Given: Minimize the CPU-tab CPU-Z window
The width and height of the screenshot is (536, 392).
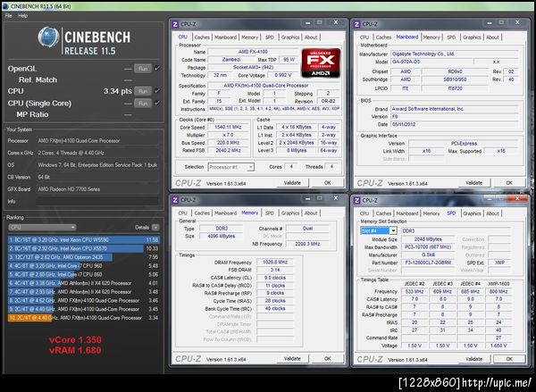Looking at the screenshot, I should (x=308, y=23).
